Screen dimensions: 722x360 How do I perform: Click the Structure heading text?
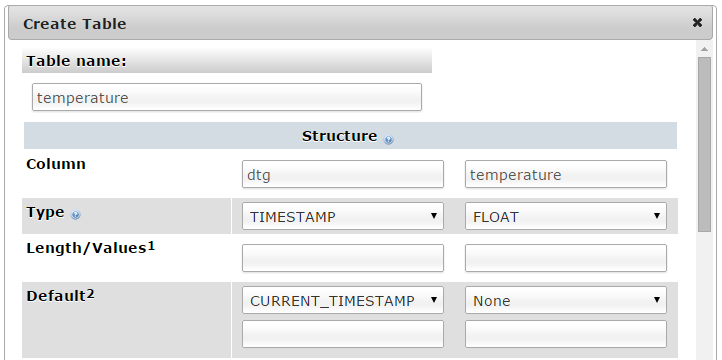pos(339,136)
